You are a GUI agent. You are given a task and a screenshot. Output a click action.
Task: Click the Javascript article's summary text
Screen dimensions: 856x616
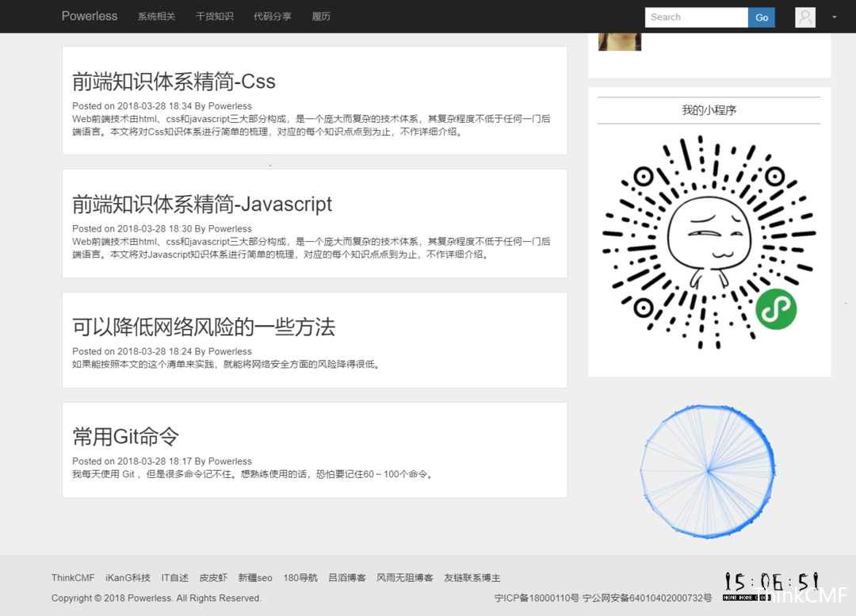311,248
